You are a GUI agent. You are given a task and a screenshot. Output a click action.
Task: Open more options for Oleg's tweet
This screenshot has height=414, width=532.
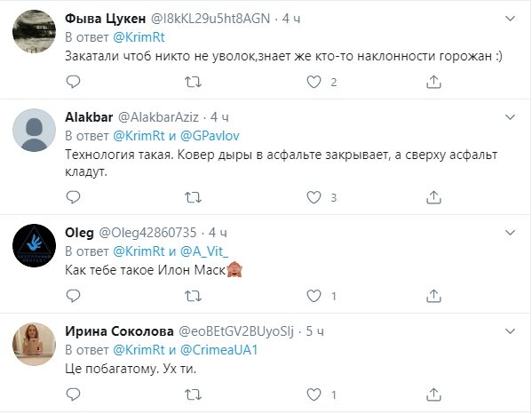pyautogui.click(x=511, y=233)
